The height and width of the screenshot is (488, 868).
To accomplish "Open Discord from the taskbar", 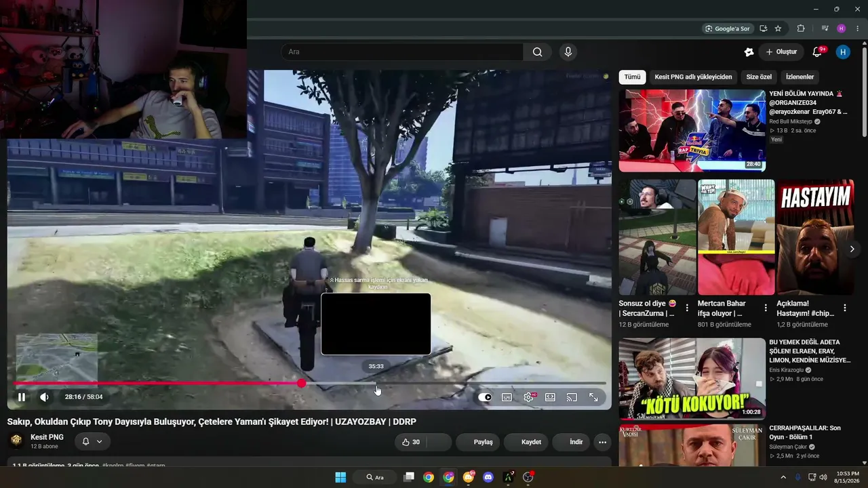I will tap(488, 477).
